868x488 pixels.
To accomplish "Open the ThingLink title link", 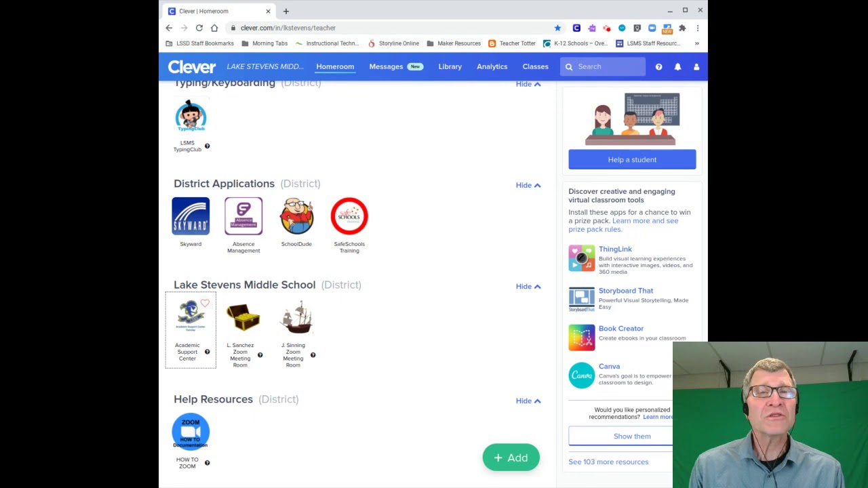I will [x=615, y=249].
